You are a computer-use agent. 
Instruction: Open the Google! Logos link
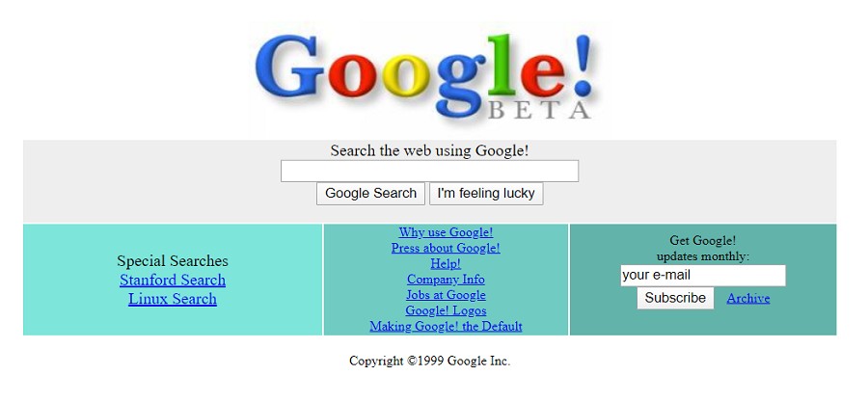[447, 310]
